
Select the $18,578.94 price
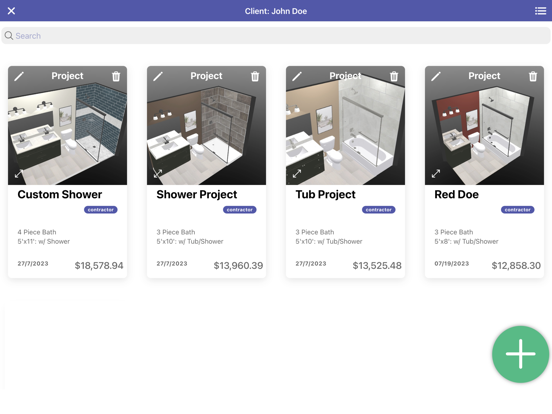click(99, 265)
